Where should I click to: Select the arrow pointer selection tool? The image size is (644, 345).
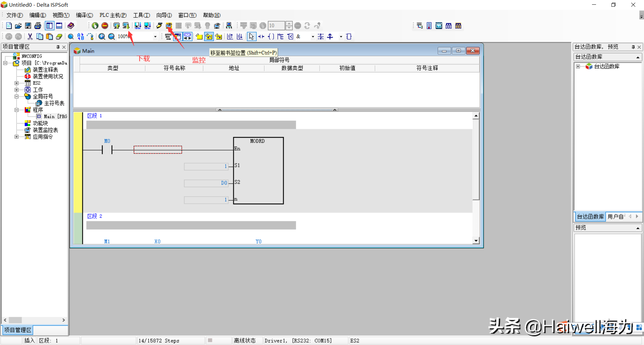coord(251,37)
